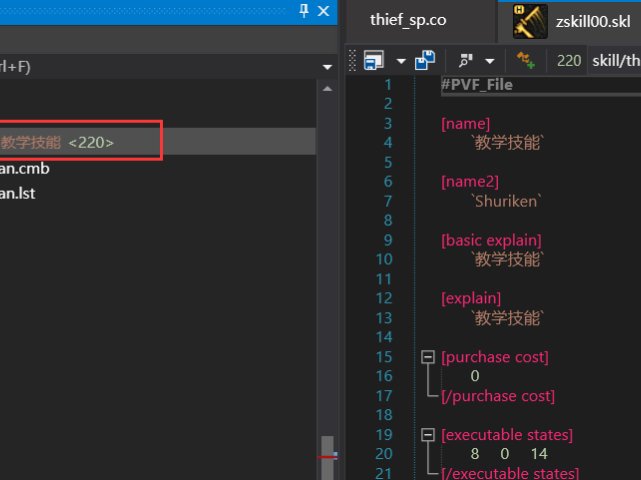Viewport: 641px width, 480px height.
Task: Close the left side panel
Action: click(x=323, y=11)
